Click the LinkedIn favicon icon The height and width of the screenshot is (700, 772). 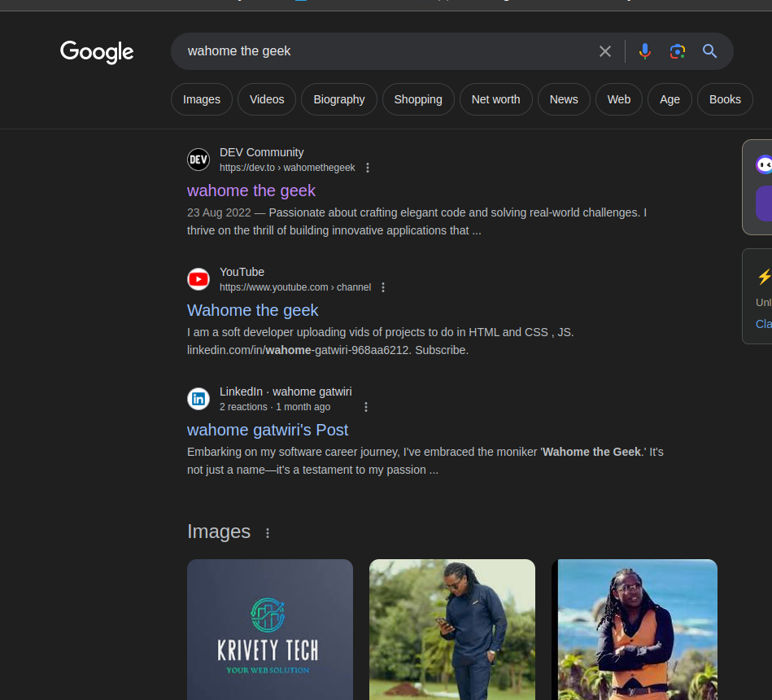point(198,399)
